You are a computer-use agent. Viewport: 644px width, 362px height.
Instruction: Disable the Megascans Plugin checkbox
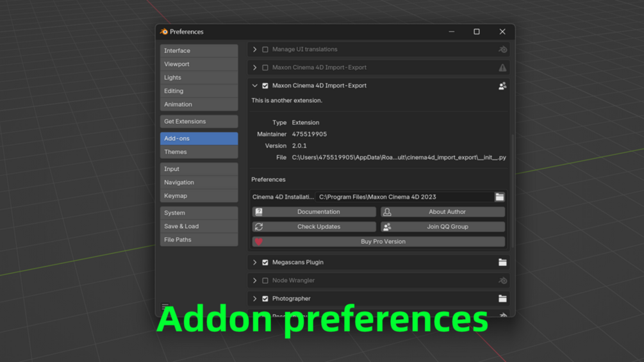[265, 262]
